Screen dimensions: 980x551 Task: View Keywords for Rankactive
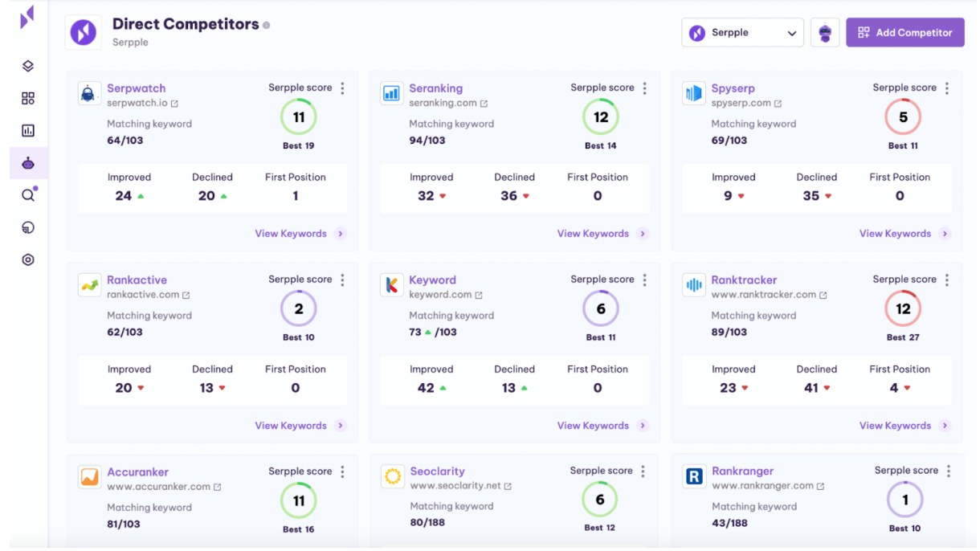point(300,426)
